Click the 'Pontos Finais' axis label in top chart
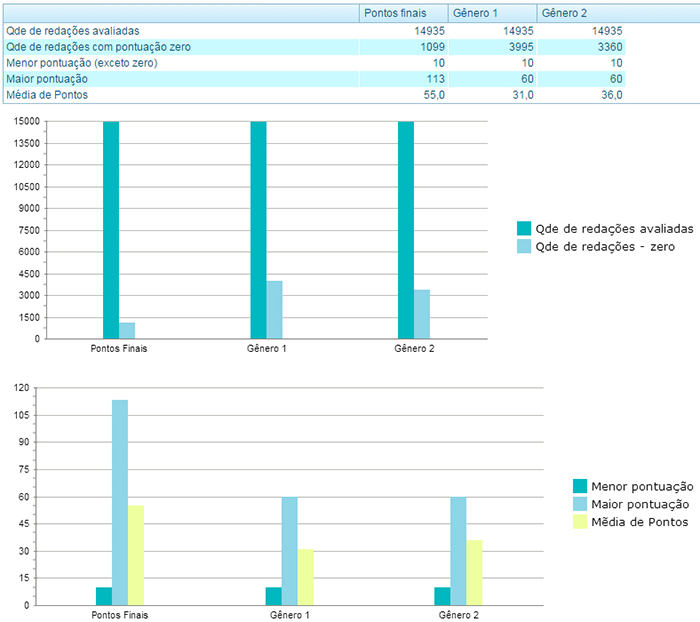The width and height of the screenshot is (700, 622). point(119,349)
